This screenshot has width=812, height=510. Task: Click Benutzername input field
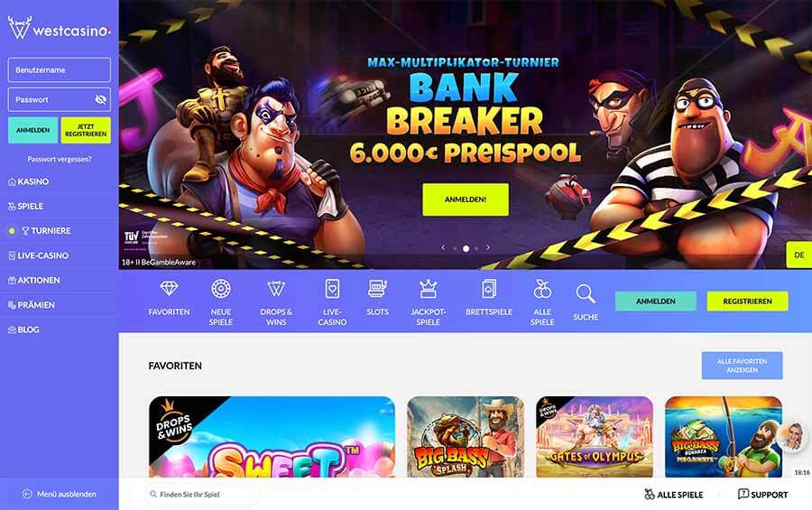[59, 70]
